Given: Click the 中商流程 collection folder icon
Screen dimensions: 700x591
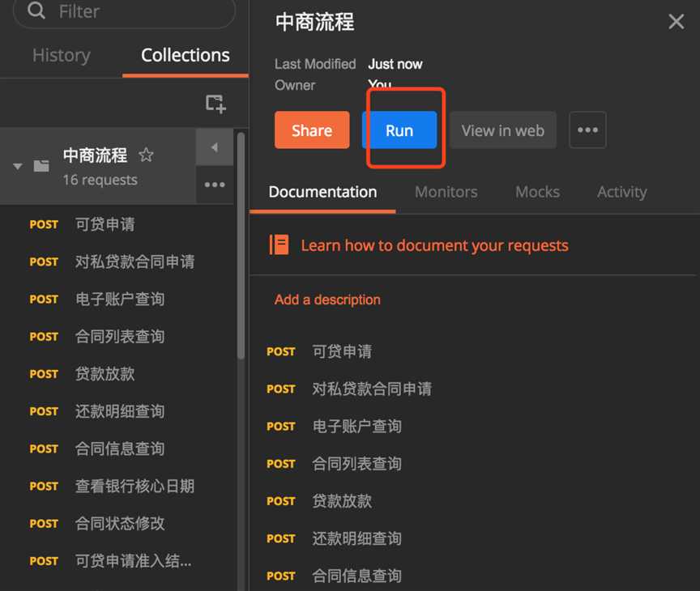Looking at the screenshot, I should pos(41,166).
